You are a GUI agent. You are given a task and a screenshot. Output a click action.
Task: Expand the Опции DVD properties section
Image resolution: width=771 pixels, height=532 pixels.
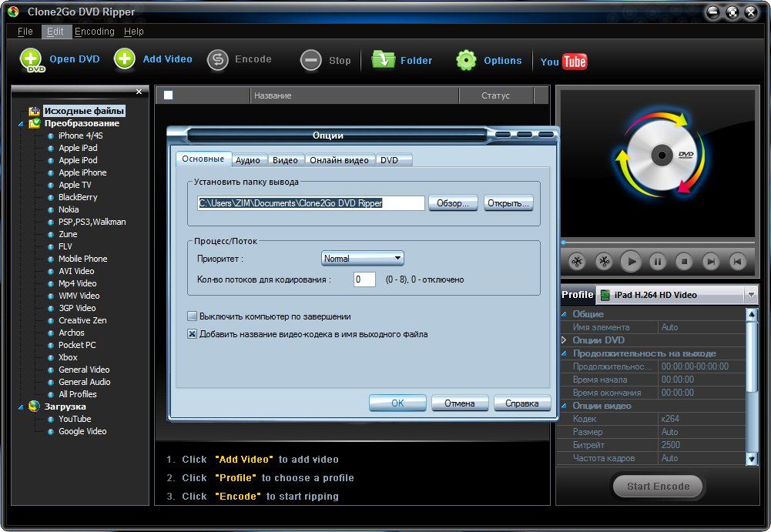[564, 340]
